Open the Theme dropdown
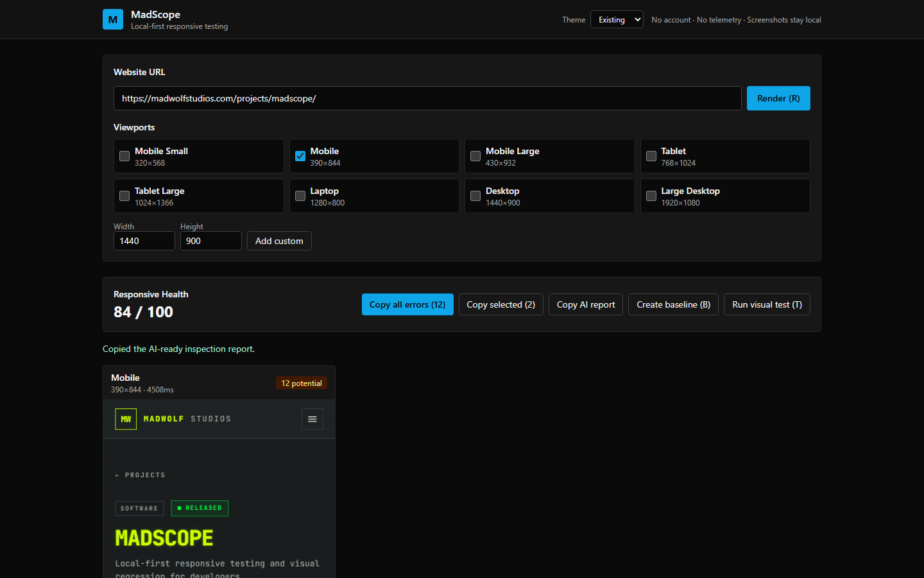The image size is (924, 578). [x=617, y=19]
